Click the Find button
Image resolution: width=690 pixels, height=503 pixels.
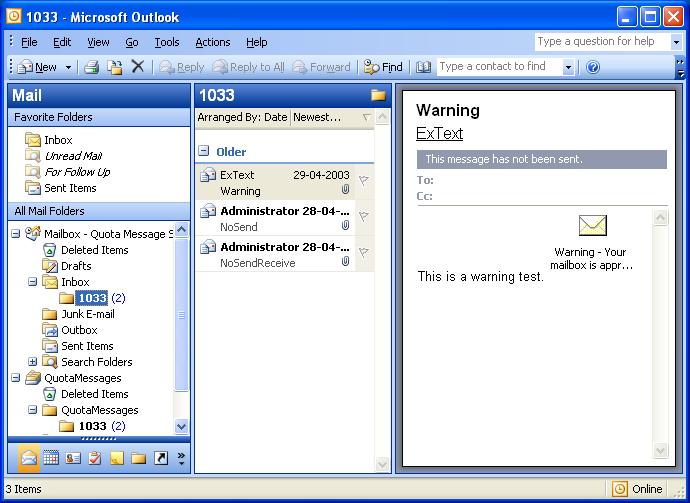click(x=383, y=67)
